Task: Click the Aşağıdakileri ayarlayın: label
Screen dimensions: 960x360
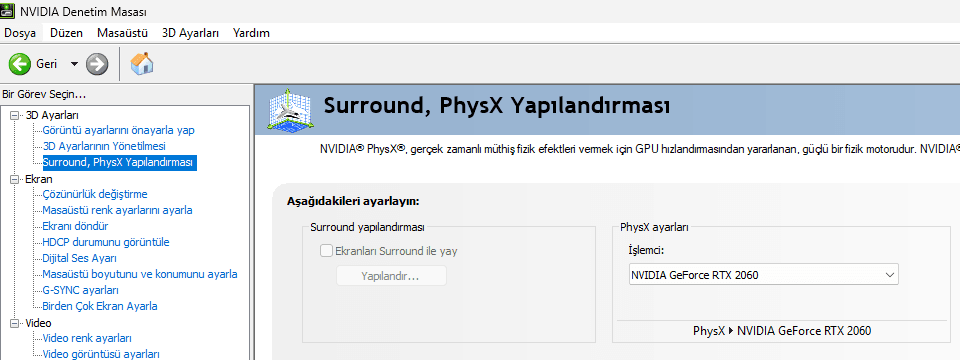Action: [353, 201]
